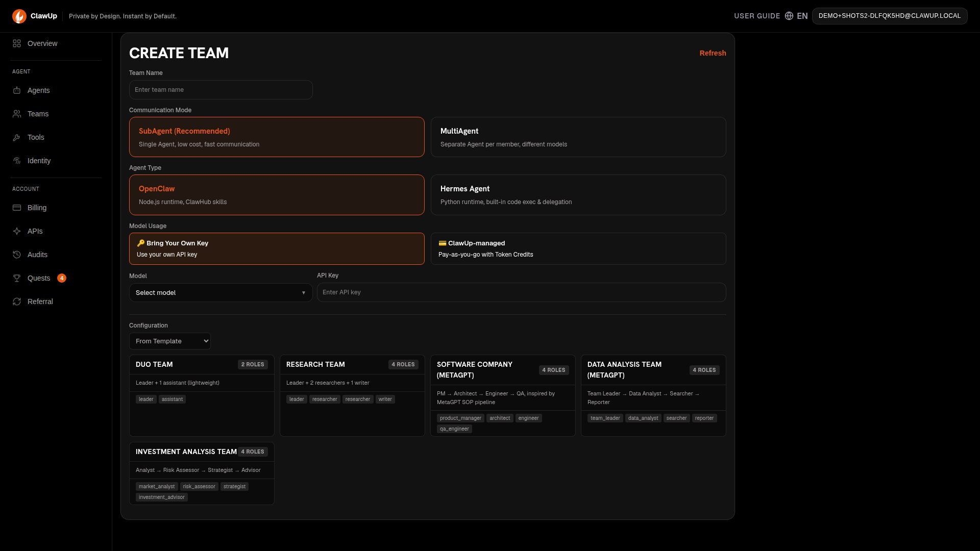Viewport: 980px width, 551px height.
Task: Select Bring Your Own Key option
Action: tap(277, 249)
